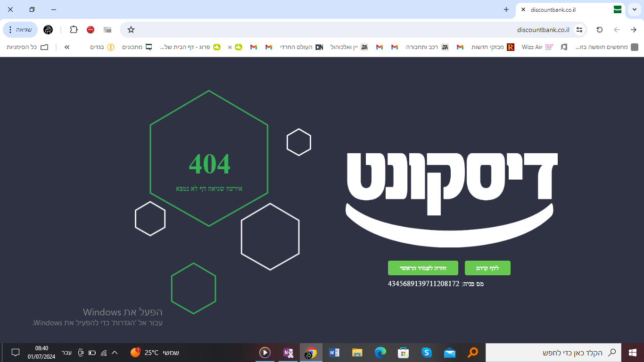Screen dimensions: 644x362
Task: Open the weather widget showing 25°C שמשי
Action: tap(155, 353)
